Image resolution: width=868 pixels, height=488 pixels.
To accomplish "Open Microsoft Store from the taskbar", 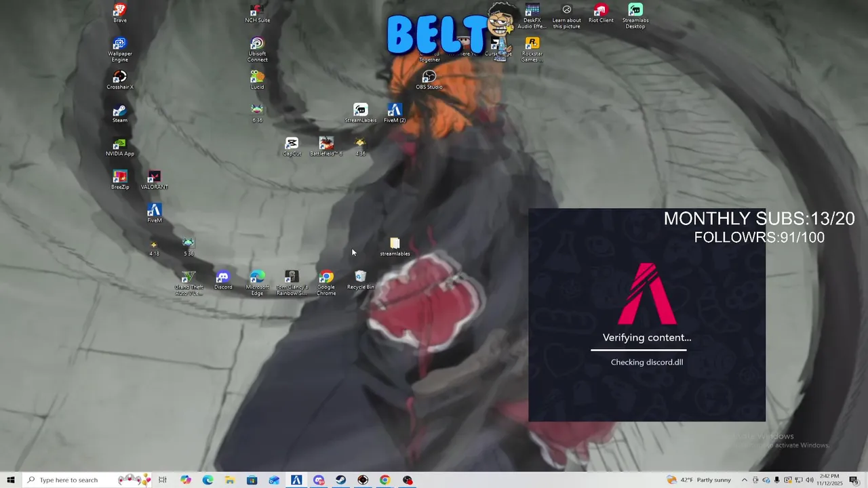I will [252, 480].
